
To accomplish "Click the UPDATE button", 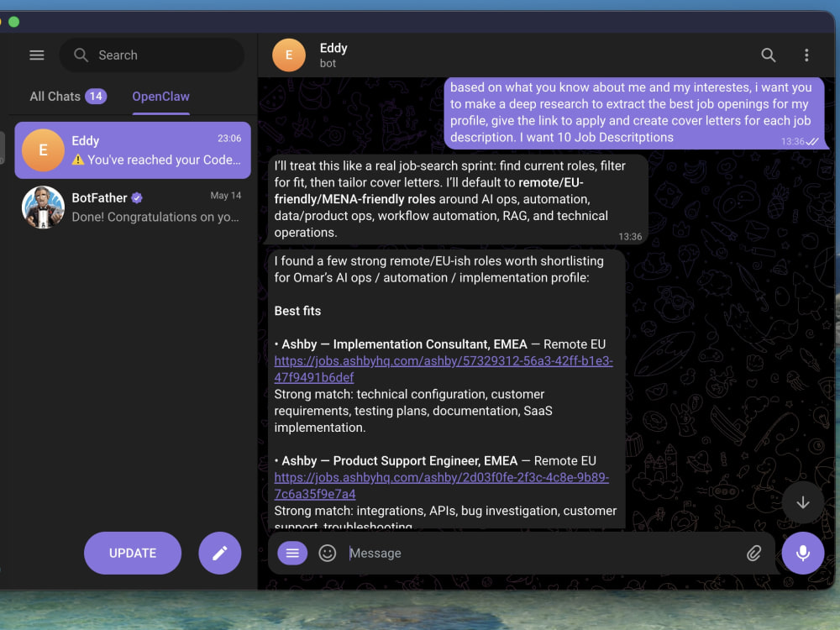I will pos(133,553).
